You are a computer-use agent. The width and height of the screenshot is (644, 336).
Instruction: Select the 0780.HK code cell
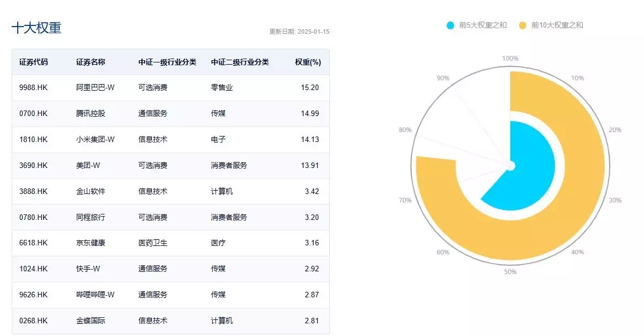(x=33, y=217)
